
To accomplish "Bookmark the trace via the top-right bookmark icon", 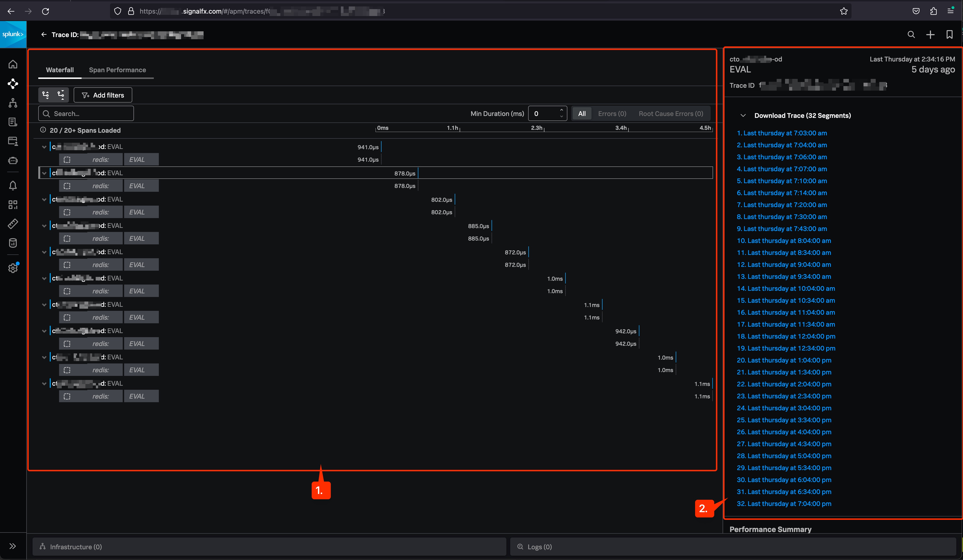I will (x=950, y=34).
